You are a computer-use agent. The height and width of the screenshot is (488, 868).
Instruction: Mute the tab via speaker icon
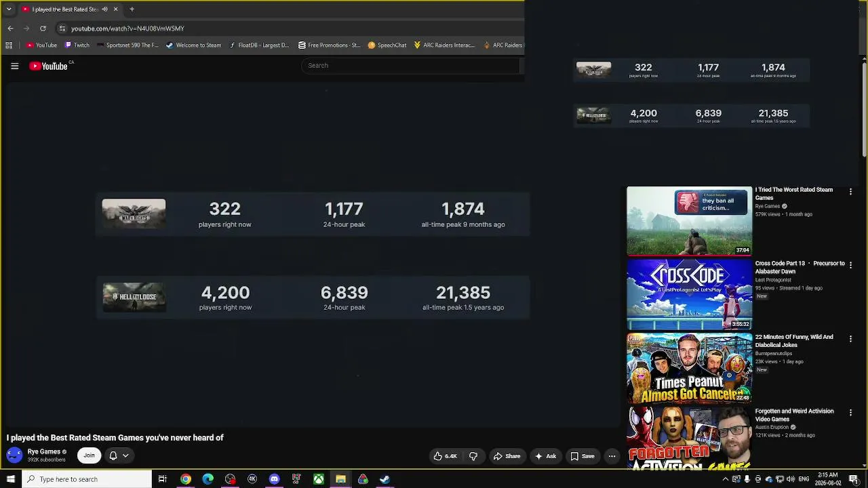104,9
